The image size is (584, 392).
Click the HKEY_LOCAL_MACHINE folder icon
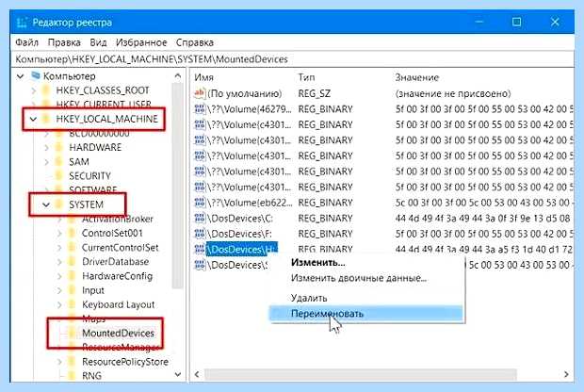[x=46, y=120]
